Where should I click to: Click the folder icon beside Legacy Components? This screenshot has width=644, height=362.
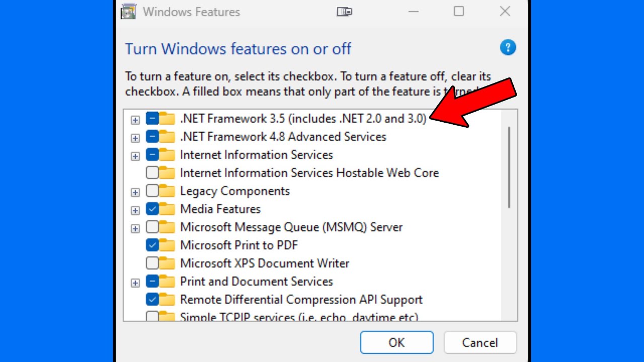pyautogui.click(x=167, y=191)
